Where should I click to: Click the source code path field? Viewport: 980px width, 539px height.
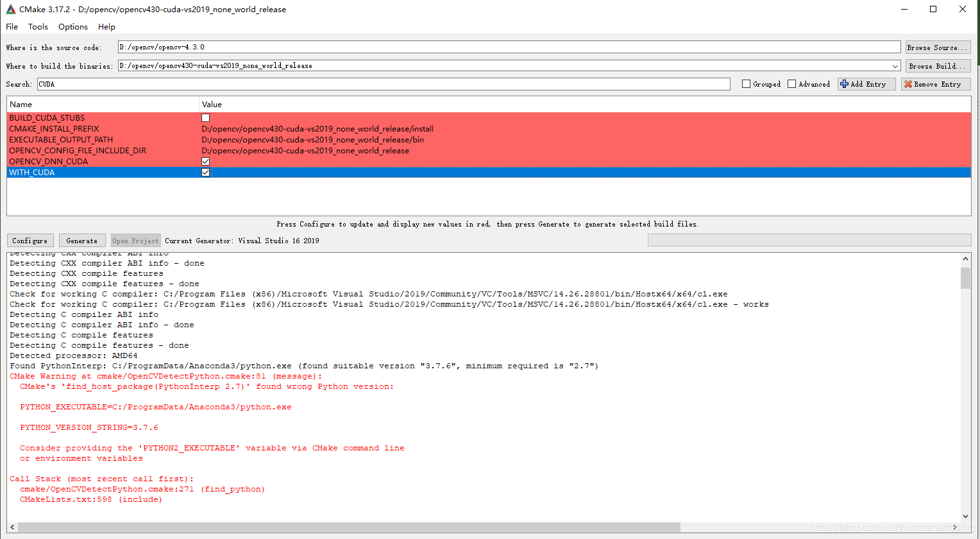[509, 47]
